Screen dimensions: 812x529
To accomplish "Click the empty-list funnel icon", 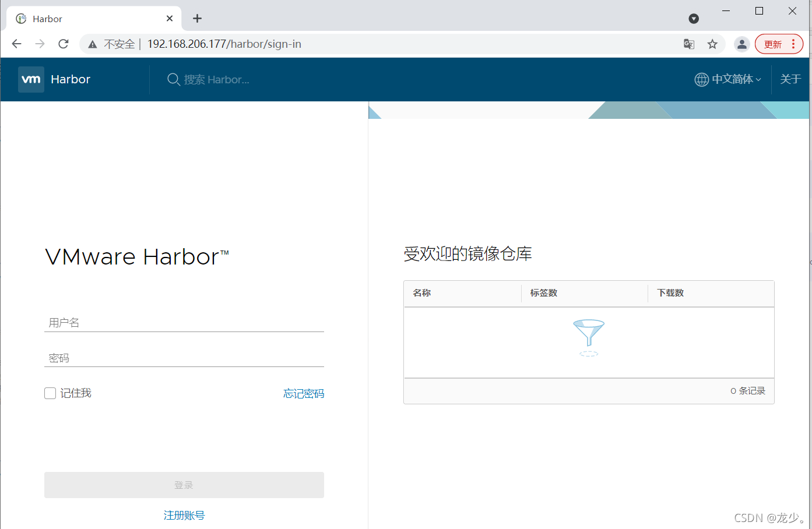I will tap(589, 338).
